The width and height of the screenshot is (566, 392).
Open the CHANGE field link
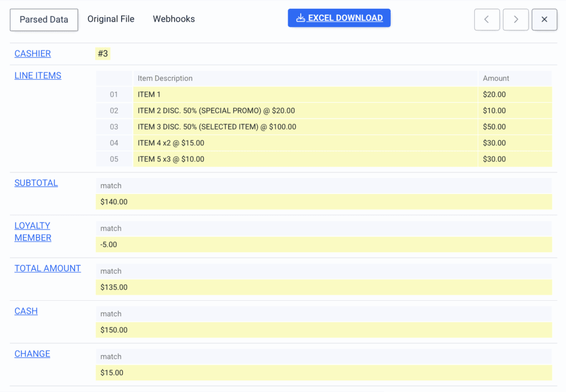(x=32, y=353)
